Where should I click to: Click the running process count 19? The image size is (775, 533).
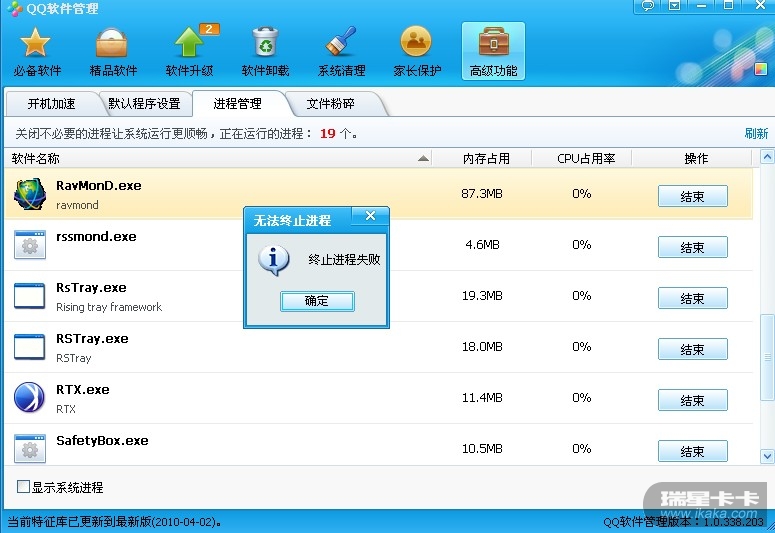[x=328, y=133]
